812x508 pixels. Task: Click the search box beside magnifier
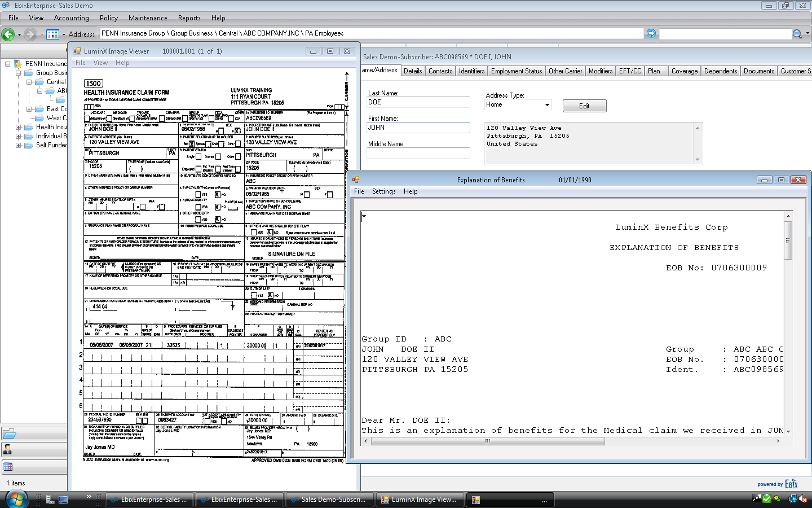pyautogui.click(x=726, y=34)
